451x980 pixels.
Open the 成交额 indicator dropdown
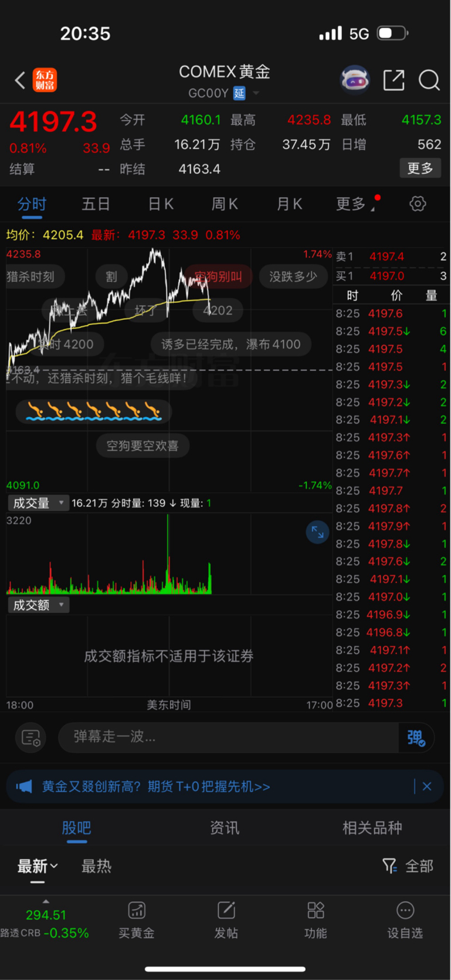39,605
